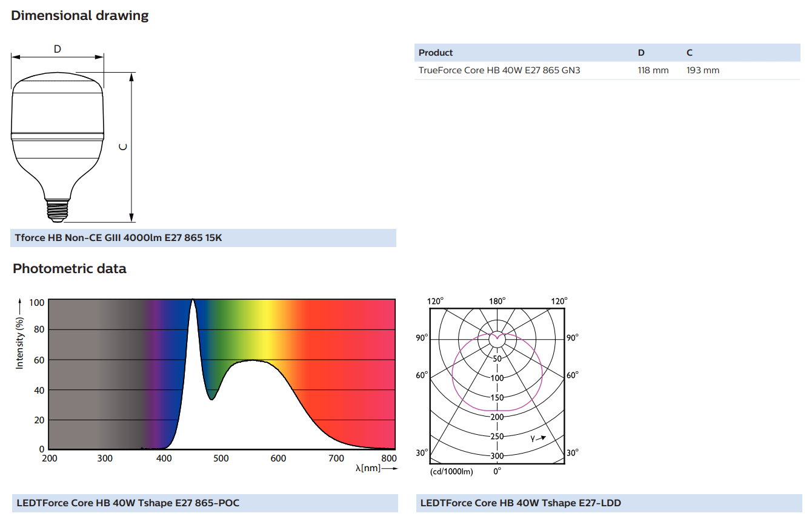Click the '100' intensity axis tick
This screenshot has height=522, width=812.
click(37, 302)
